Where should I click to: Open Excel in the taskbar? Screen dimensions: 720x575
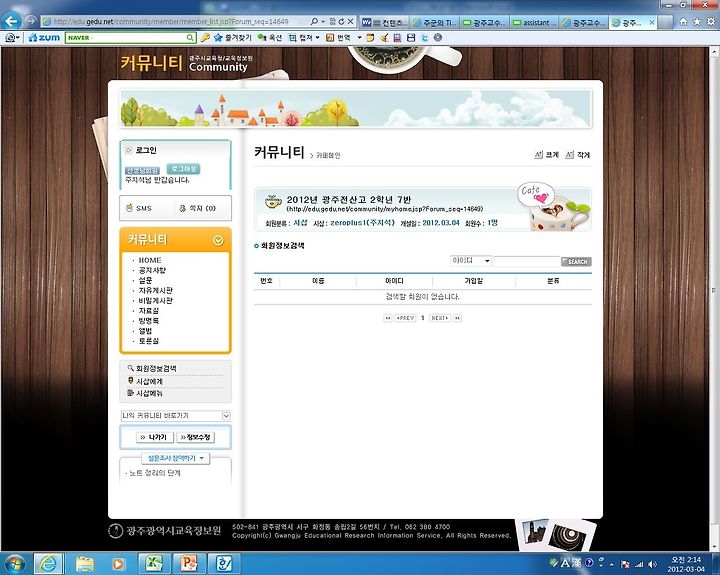point(155,563)
